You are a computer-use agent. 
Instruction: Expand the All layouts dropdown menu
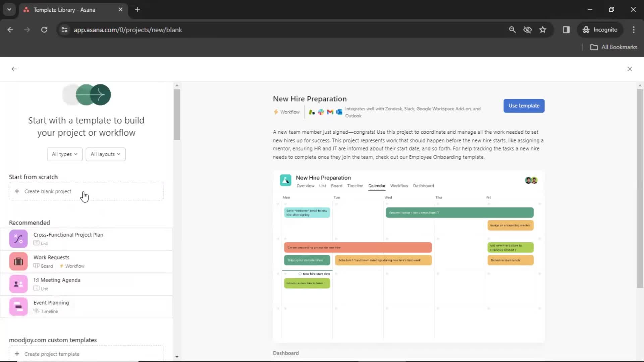105,154
